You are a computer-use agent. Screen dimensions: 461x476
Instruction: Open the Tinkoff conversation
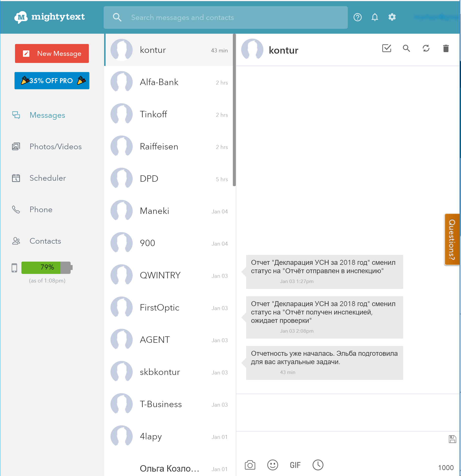[169, 114]
